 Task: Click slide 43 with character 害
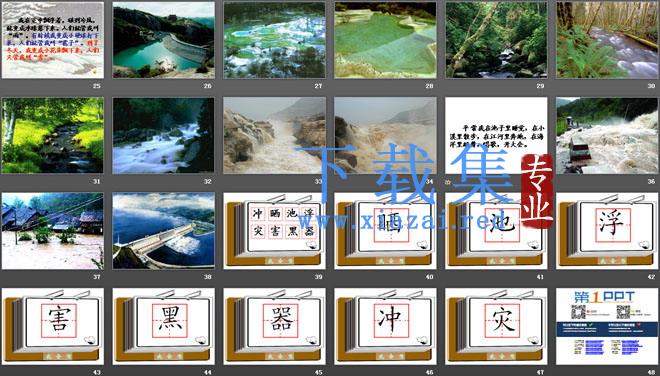pyautogui.click(x=53, y=326)
